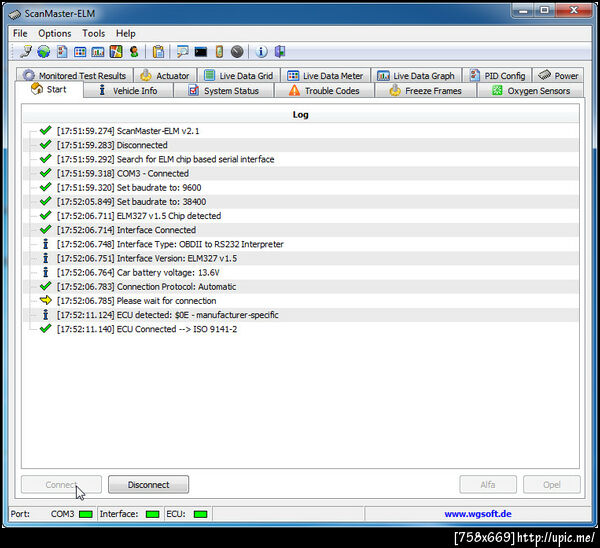Click the magnifier window toolbar icon
600x548 pixels.
(183, 51)
